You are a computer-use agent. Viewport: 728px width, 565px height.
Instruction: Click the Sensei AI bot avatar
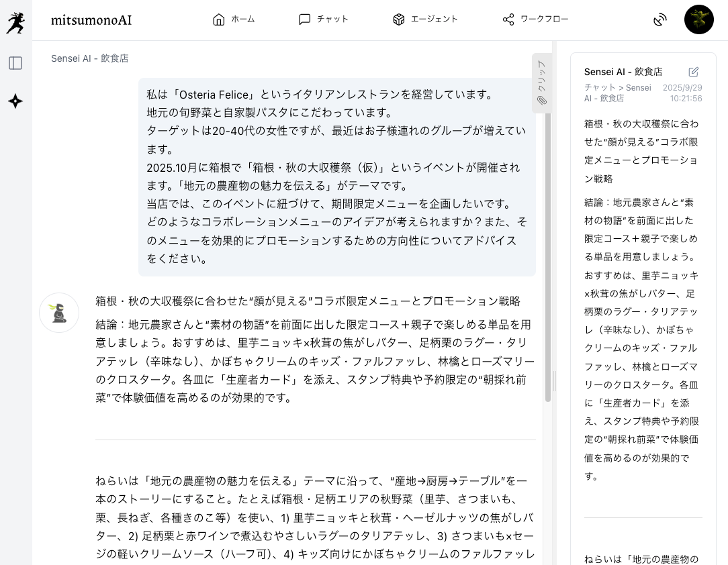[x=59, y=313]
